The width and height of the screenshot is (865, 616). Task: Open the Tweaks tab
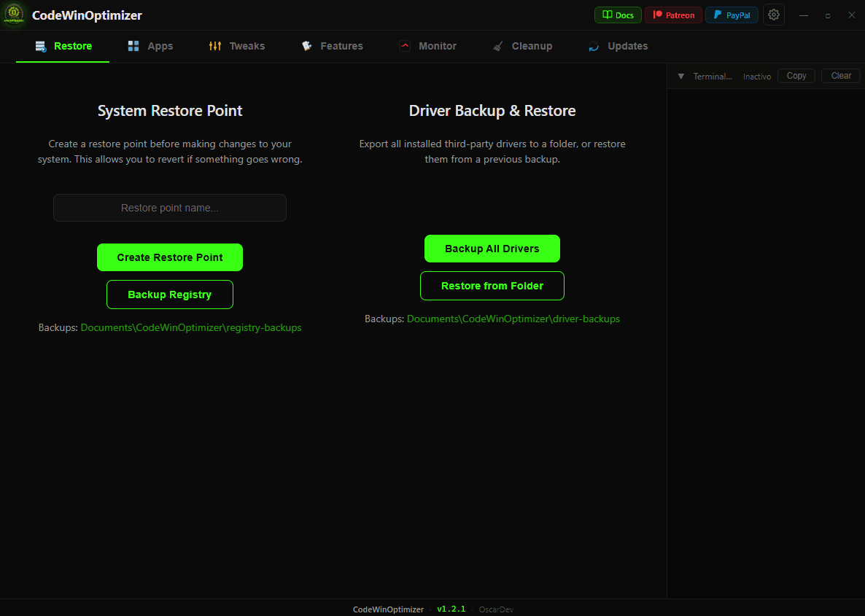[x=236, y=47]
